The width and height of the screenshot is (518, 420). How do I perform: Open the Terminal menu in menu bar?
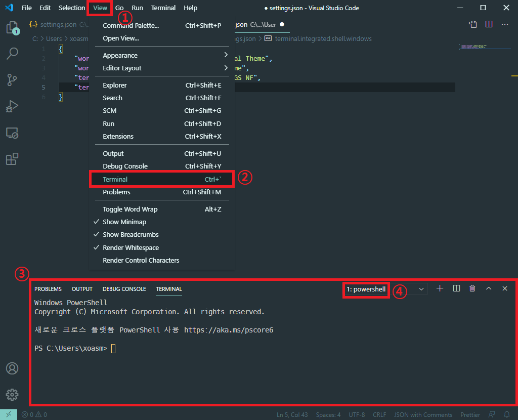(163, 8)
